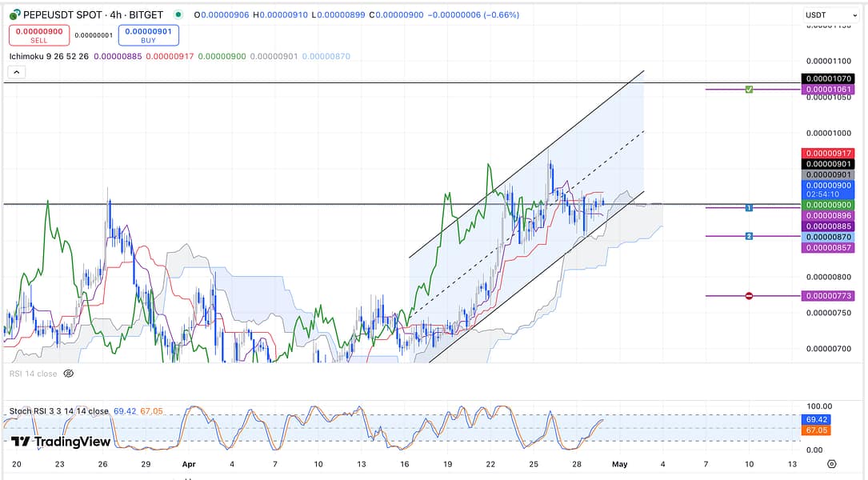Select the Stoch RSI indicator legend

coord(58,411)
